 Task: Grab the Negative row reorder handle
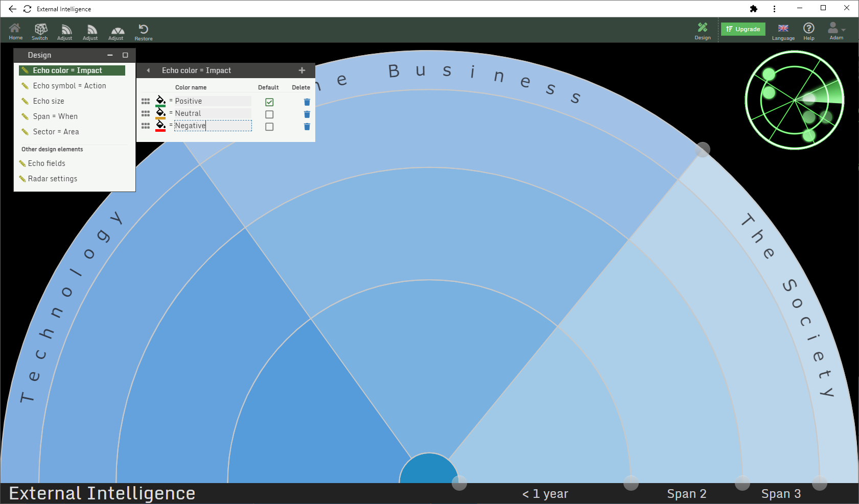point(146,126)
